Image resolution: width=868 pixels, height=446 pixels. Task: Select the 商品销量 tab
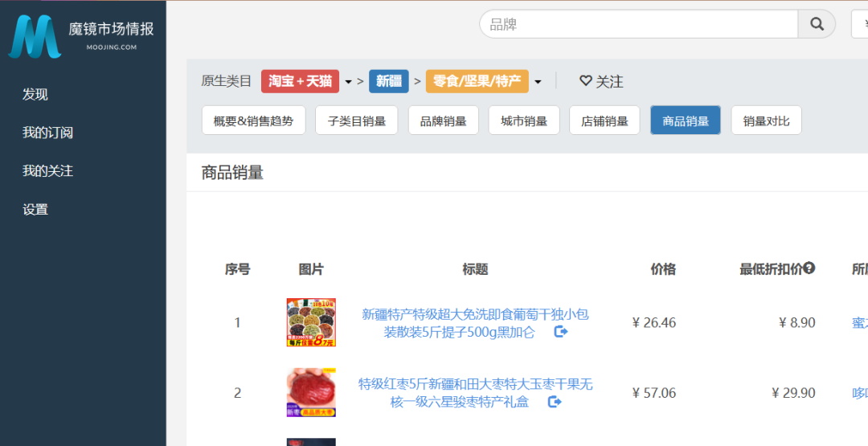click(686, 120)
